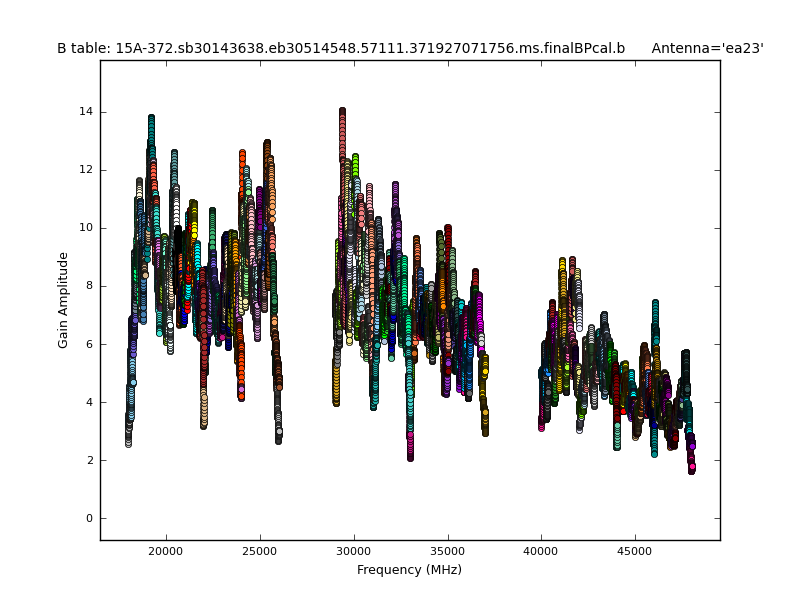Click the 6 tick label on y-axis
Image resolution: width=800 pixels, height=600 pixels.
(89, 344)
